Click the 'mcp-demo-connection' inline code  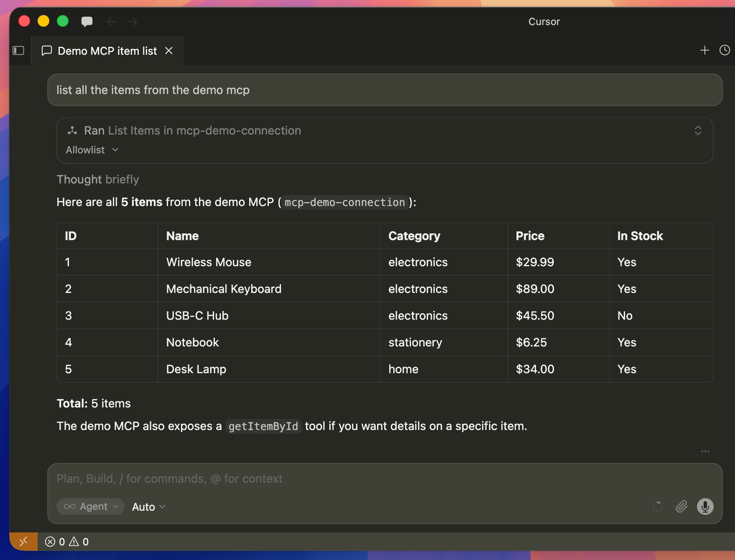coord(345,202)
